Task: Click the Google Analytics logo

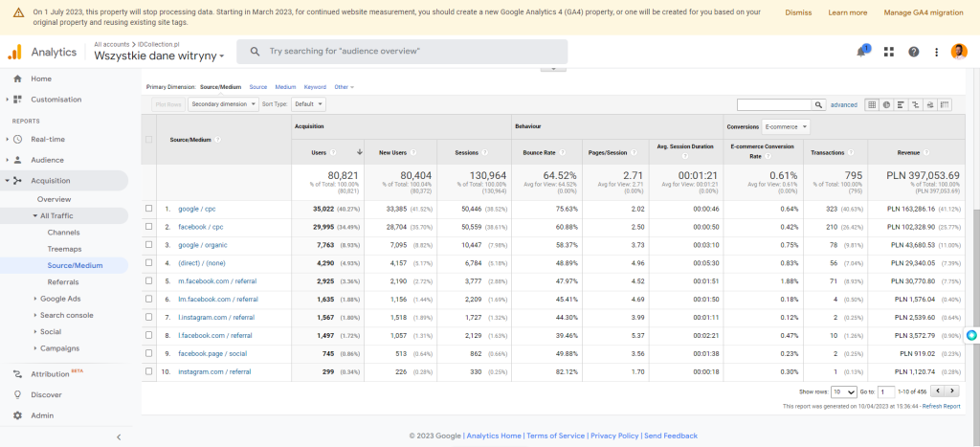Action: tap(15, 52)
